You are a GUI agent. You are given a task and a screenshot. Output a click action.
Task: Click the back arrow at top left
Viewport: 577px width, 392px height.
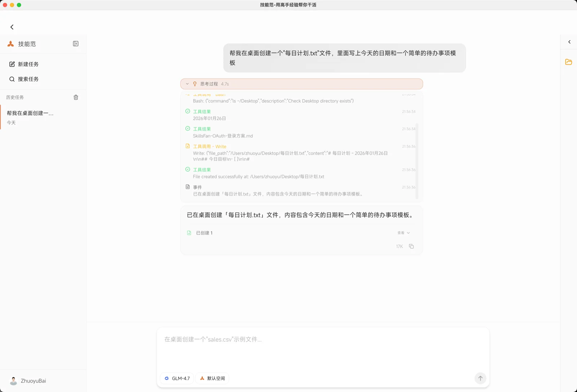(12, 27)
